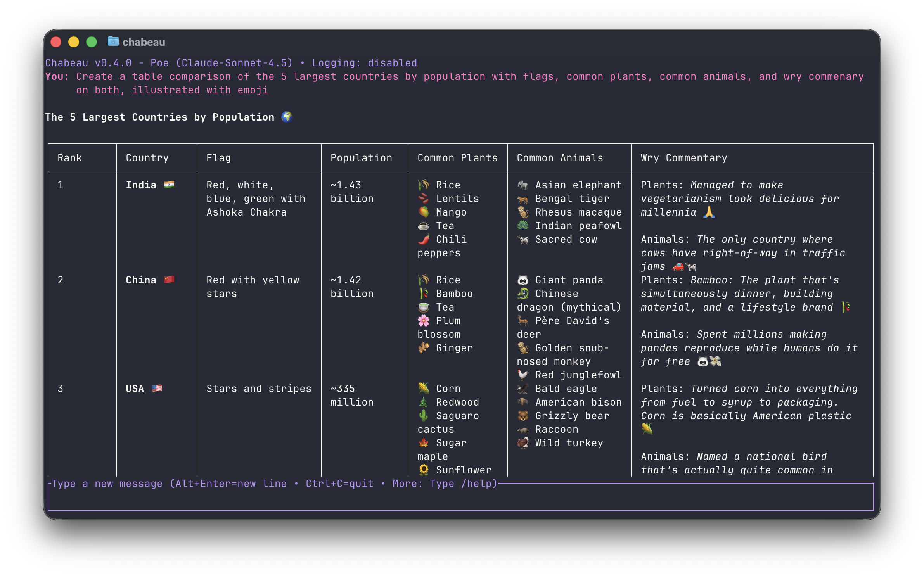Click the Bengal tiger emoji
This screenshot has width=924, height=577.
point(523,199)
